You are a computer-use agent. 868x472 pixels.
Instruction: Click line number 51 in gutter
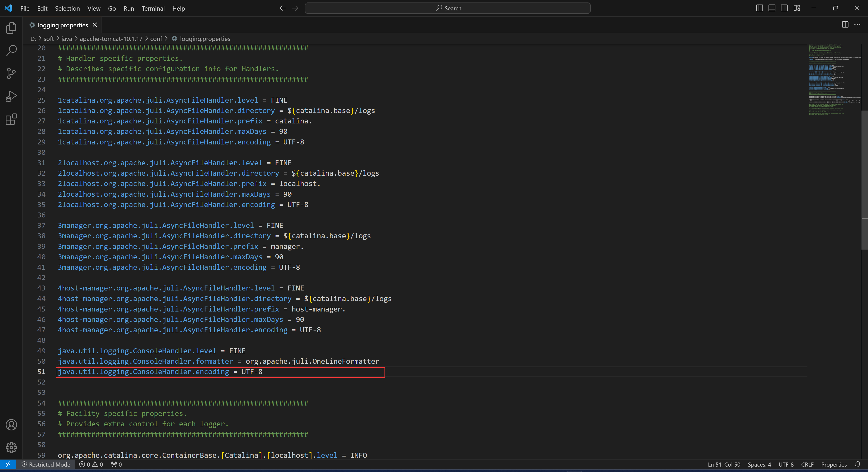41,372
